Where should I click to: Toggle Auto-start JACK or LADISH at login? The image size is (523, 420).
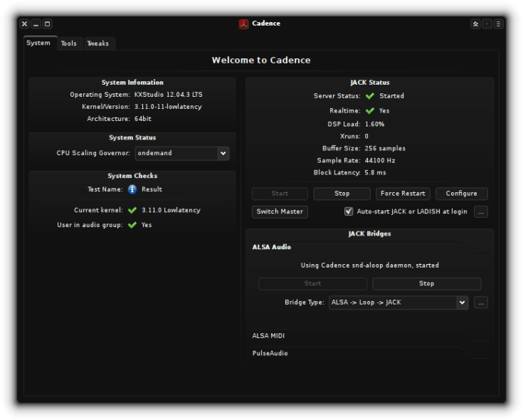(x=349, y=211)
